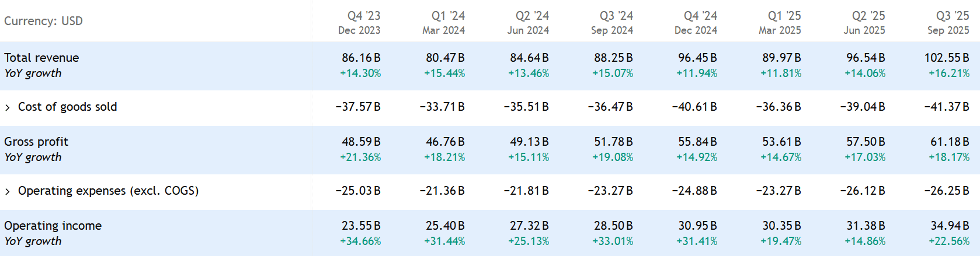The height and width of the screenshot is (256, 980).
Task: Select the Q4 '23 column header
Action: 361,22
